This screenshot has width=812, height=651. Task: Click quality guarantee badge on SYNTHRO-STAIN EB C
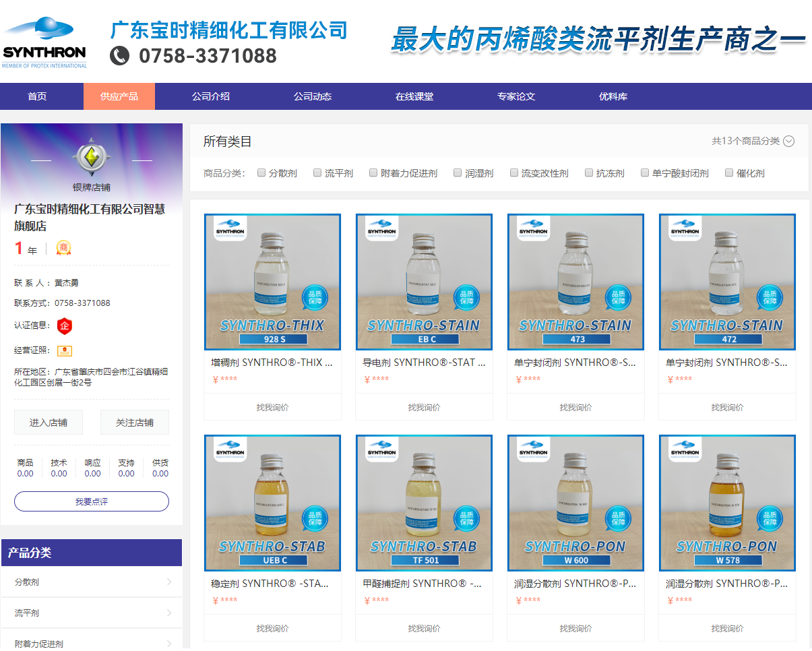click(467, 297)
